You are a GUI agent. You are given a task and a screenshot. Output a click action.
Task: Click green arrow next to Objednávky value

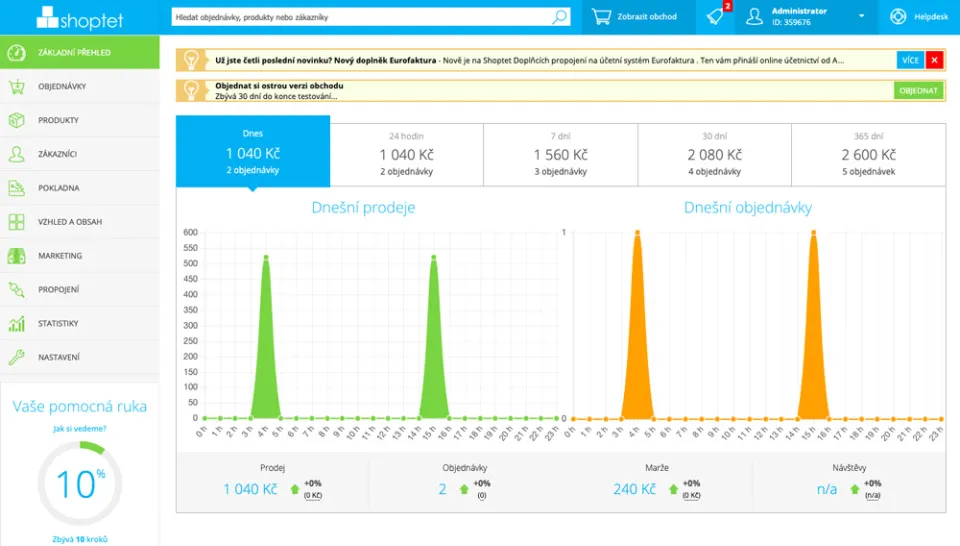click(463, 489)
